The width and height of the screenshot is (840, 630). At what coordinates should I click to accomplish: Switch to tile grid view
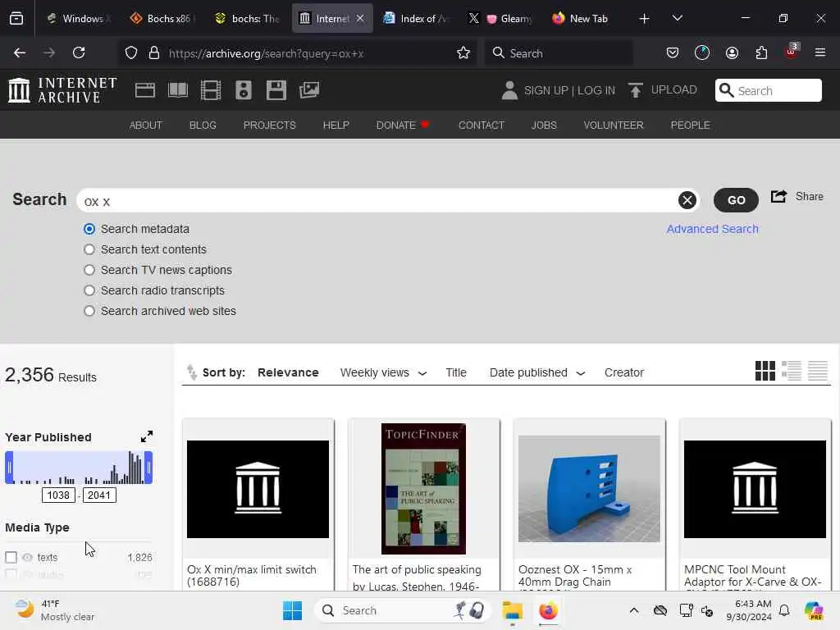coord(765,371)
